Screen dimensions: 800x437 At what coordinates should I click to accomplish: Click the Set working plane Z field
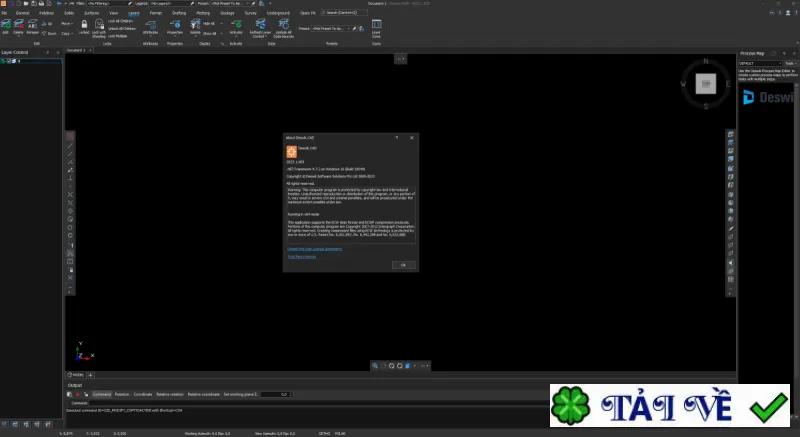pos(276,394)
